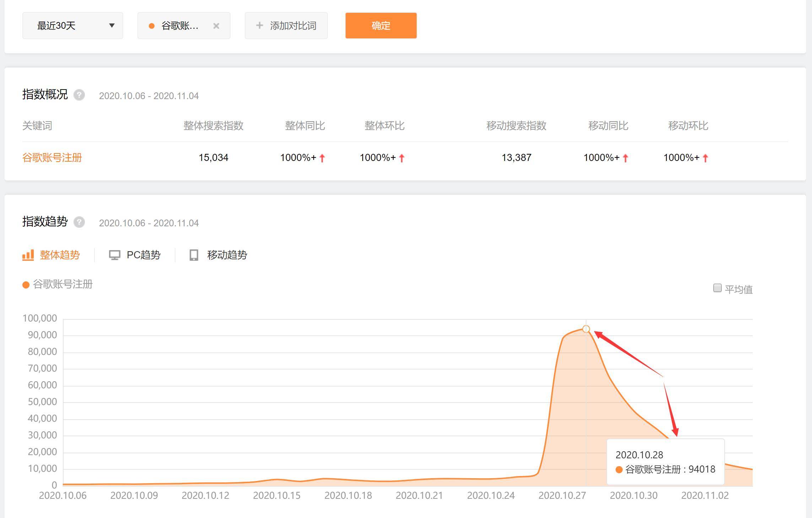
Task: Click the plus icon in 添加对比词
Action: pyautogui.click(x=260, y=25)
